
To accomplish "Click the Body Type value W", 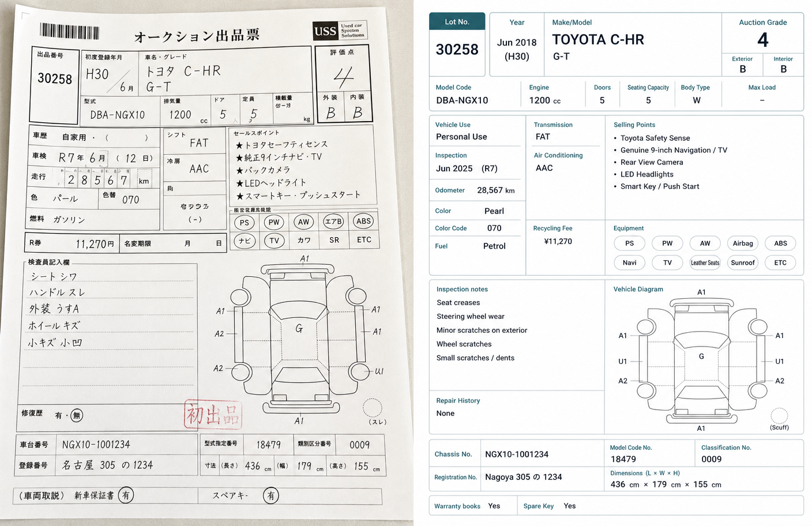I will [x=697, y=100].
